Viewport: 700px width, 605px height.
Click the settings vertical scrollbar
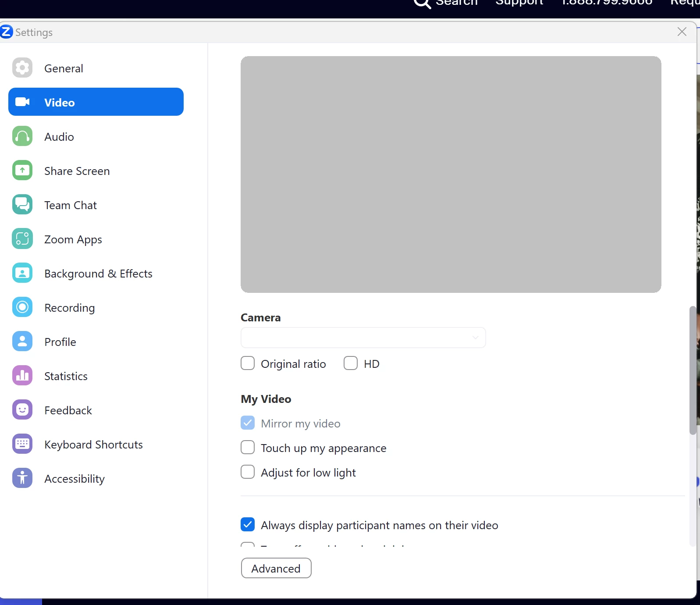pyautogui.click(x=693, y=370)
